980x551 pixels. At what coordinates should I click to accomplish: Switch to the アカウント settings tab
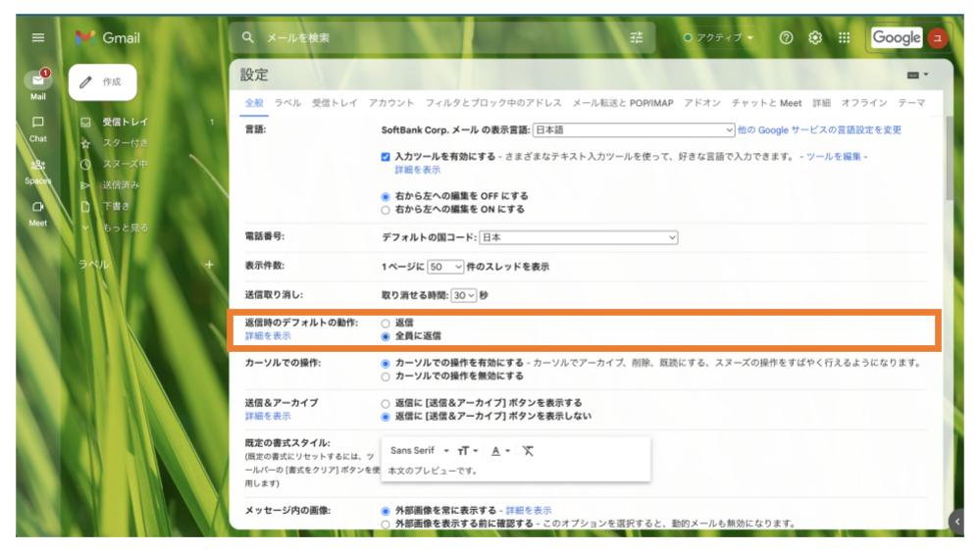[391, 103]
